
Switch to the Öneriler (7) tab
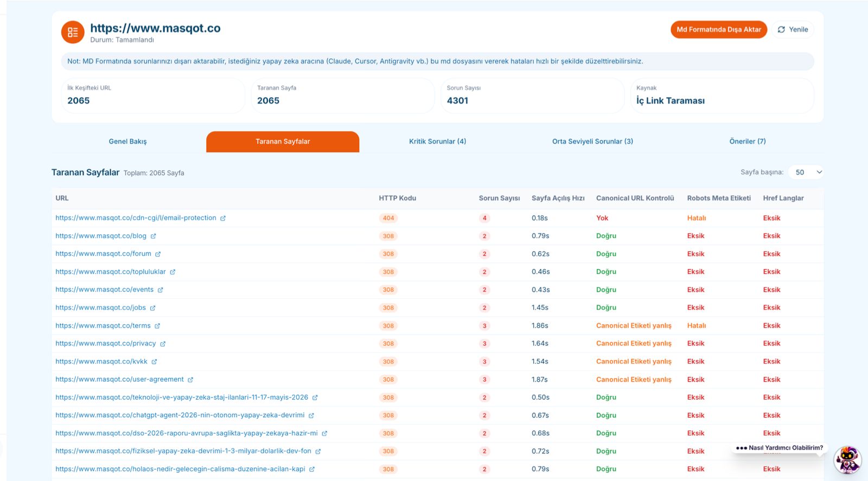[748, 142]
